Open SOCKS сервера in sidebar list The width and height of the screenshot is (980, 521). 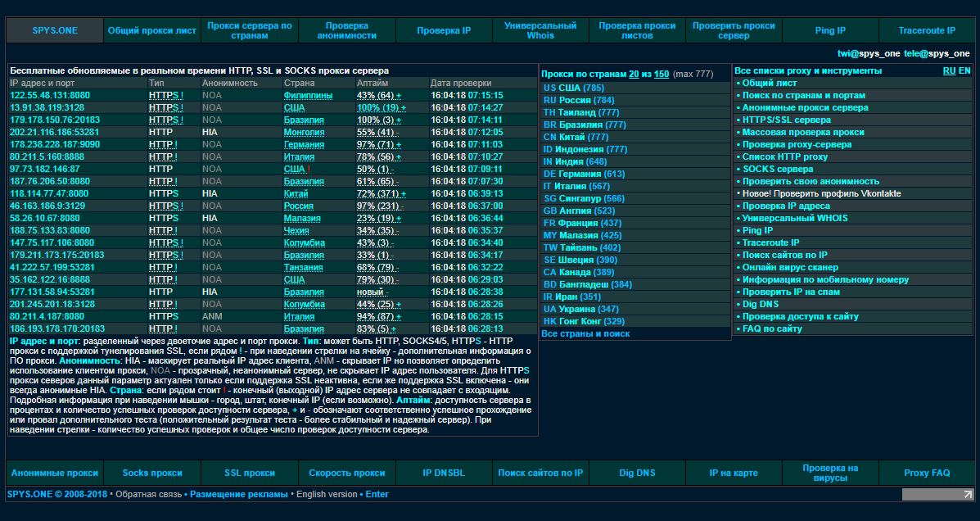[778, 170]
